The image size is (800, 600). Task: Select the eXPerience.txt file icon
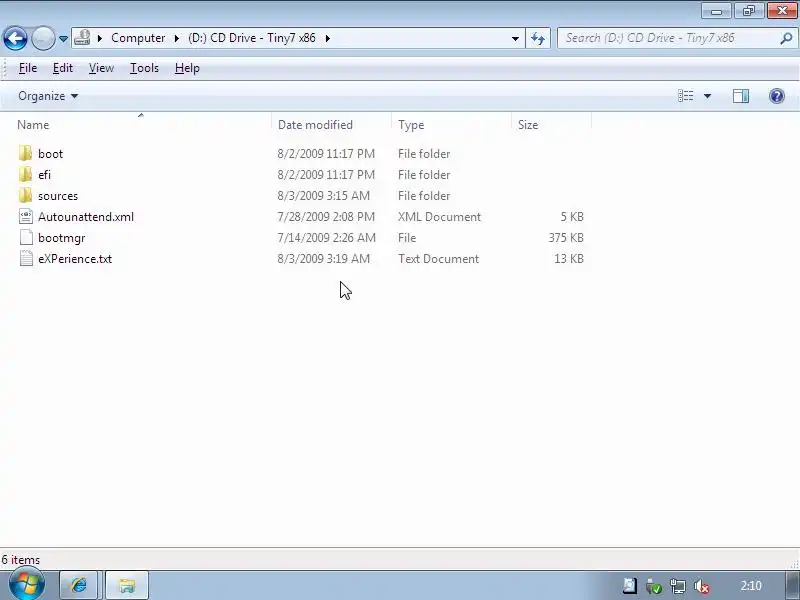point(26,258)
